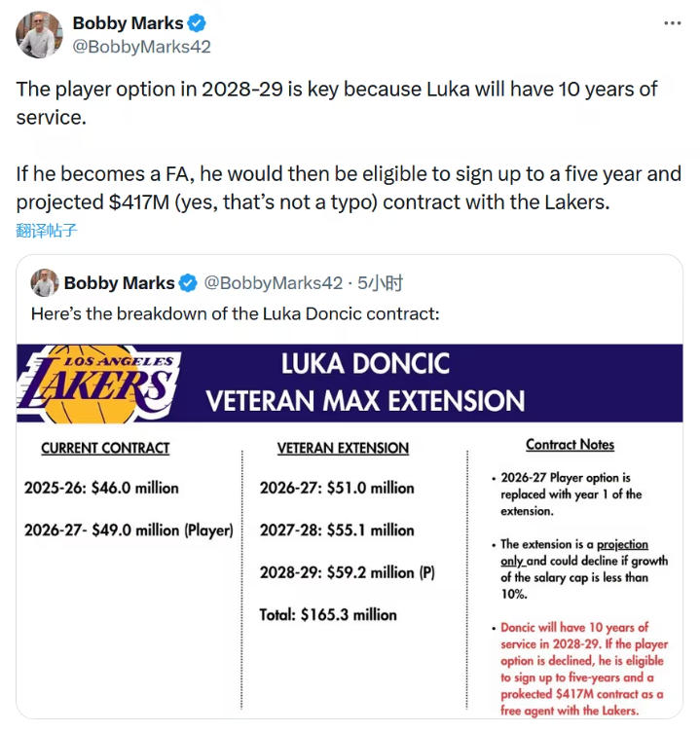This screenshot has width=700, height=732.
Task: Open the more options ellipsis menu
Action: [672, 22]
